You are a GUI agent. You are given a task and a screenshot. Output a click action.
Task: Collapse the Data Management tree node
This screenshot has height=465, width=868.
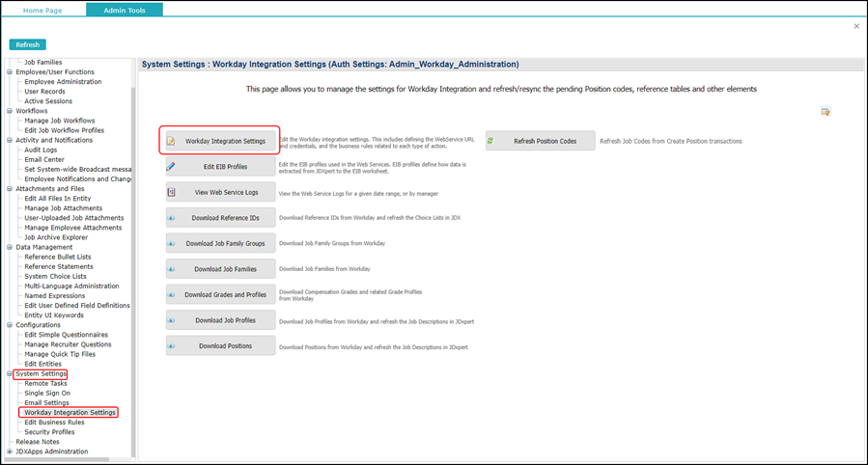(10, 247)
